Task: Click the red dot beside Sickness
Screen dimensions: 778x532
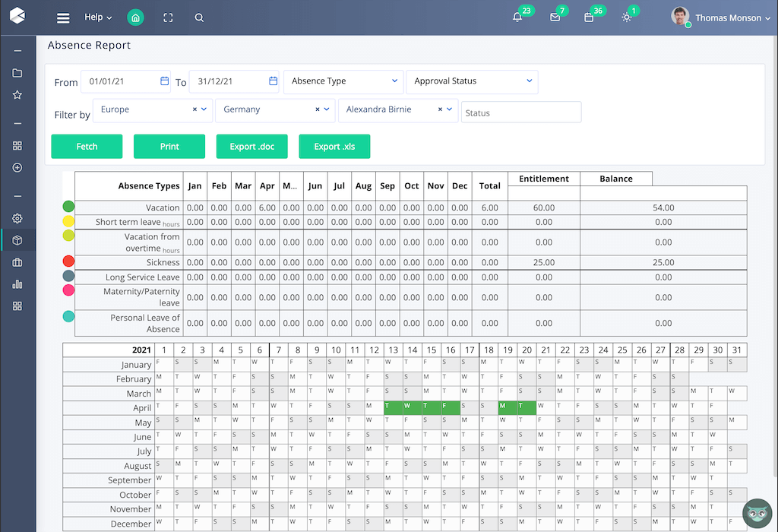Action: pyautogui.click(x=68, y=261)
